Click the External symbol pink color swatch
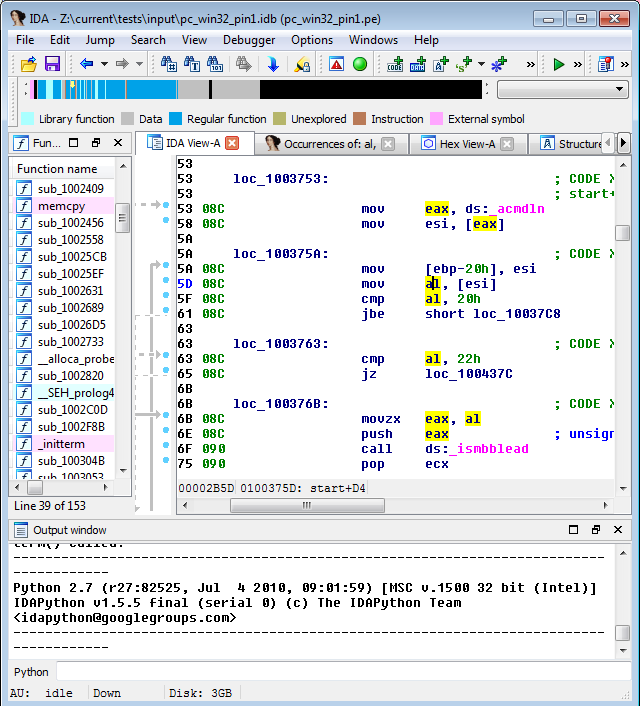 click(436, 119)
